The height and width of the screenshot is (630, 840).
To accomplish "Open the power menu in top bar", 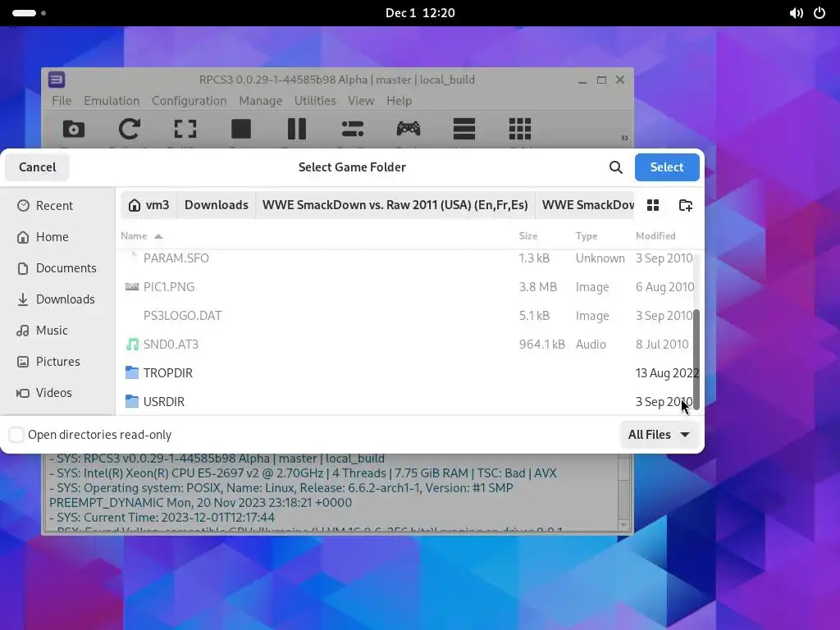I will [x=819, y=13].
